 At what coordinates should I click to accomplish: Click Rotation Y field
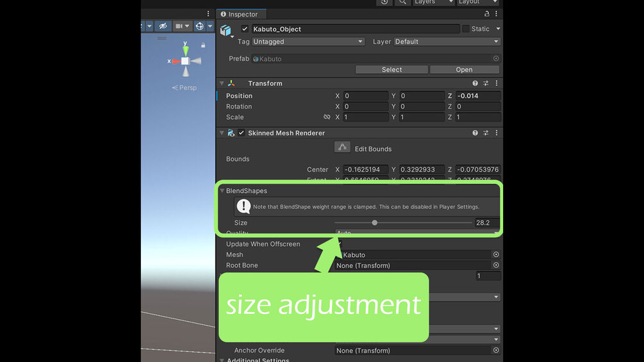422,106
